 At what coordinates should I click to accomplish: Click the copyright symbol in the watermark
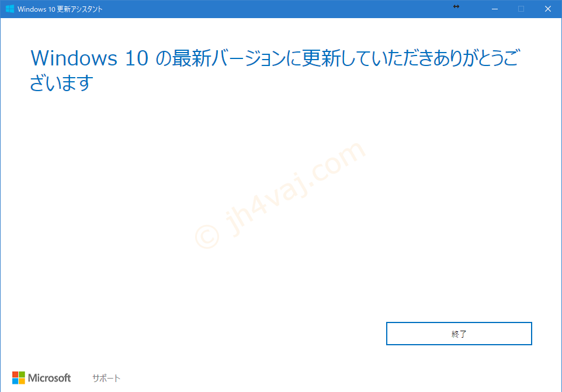tap(207, 237)
